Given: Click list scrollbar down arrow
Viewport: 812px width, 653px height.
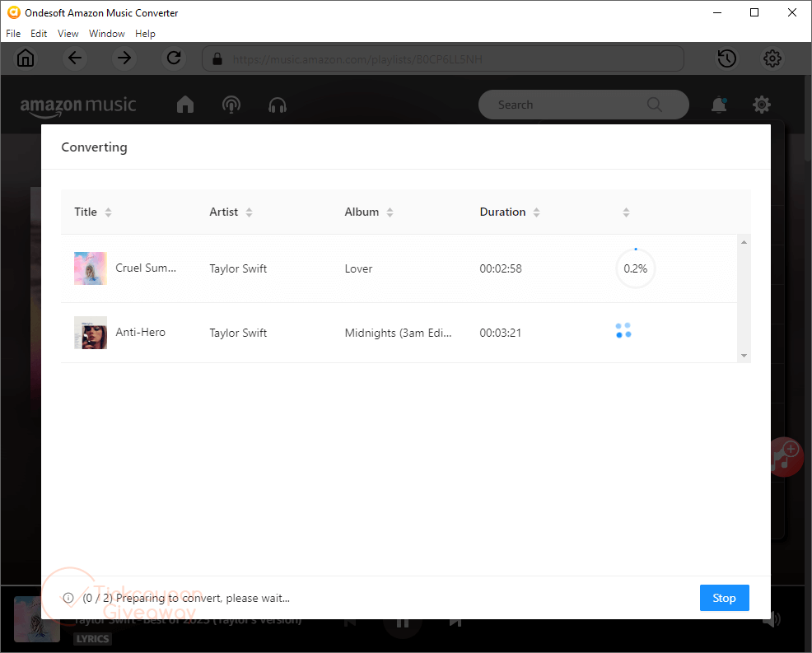Looking at the screenshot, I should click(x=744, y=355).
